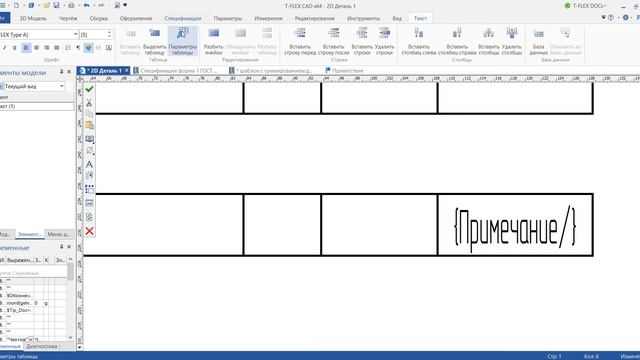640x360 pixels.
Task: Open the Undo history dropdown arrow
Action: click(x=93, y=5)
